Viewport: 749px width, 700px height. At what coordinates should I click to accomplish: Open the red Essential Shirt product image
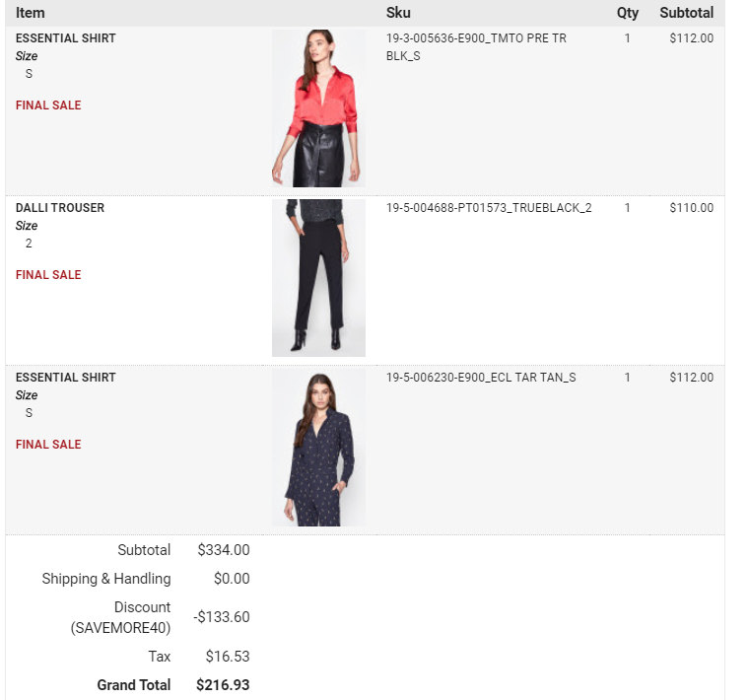318,108
